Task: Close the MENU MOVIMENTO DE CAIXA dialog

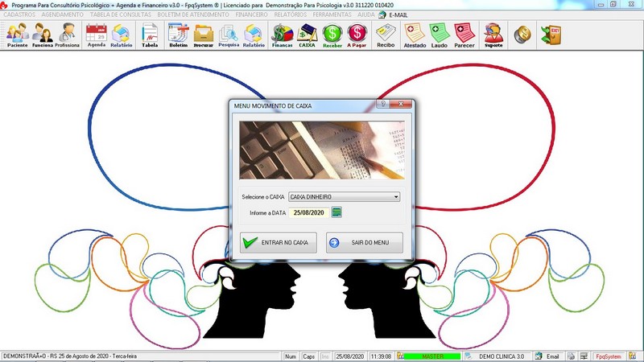Action: [x=400, y=104]
